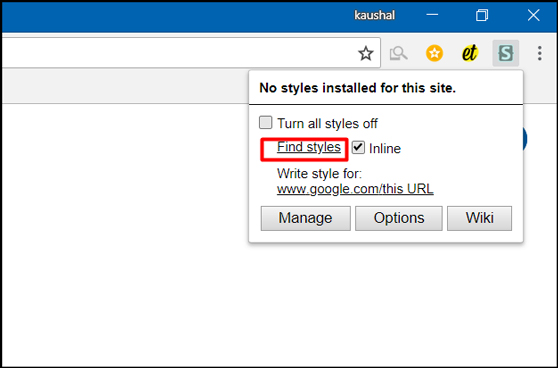Open Stylish Options
558x368 pixels.
399,218
